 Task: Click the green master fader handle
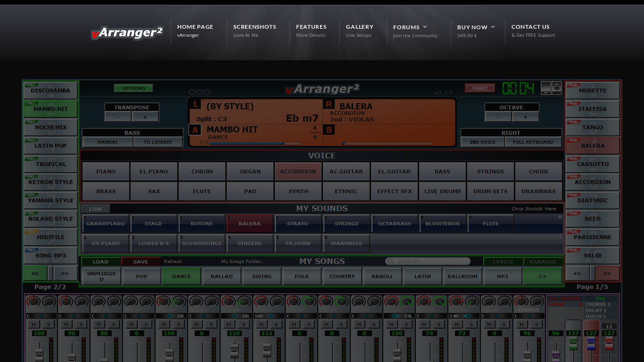[x=573, y=343]
